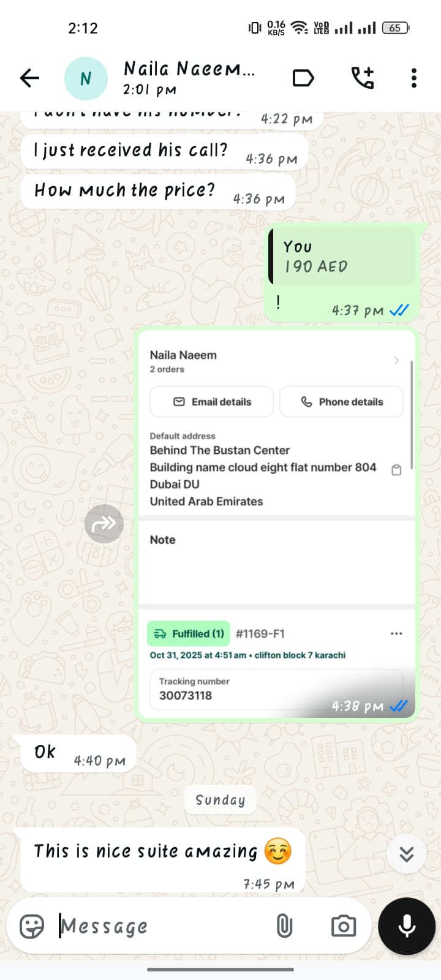Tap the paperclip attach icon
Screen dimensions: 441x980
click(x=284, y=926)
